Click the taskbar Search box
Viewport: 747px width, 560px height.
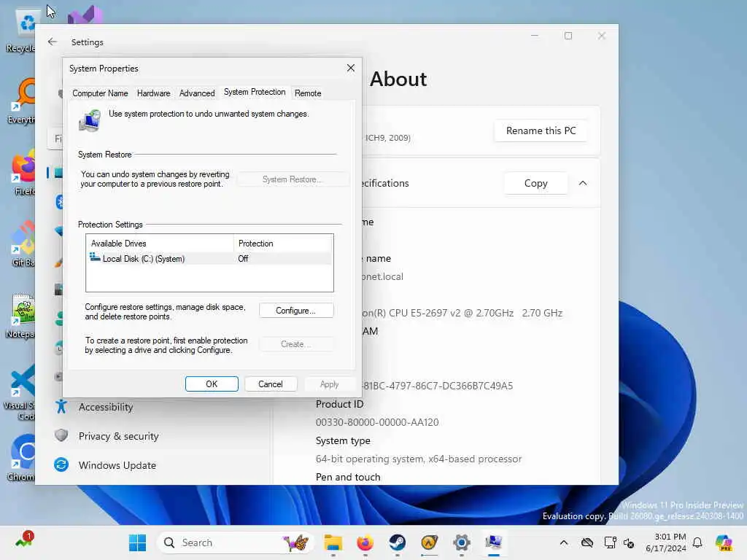point(236,542)
